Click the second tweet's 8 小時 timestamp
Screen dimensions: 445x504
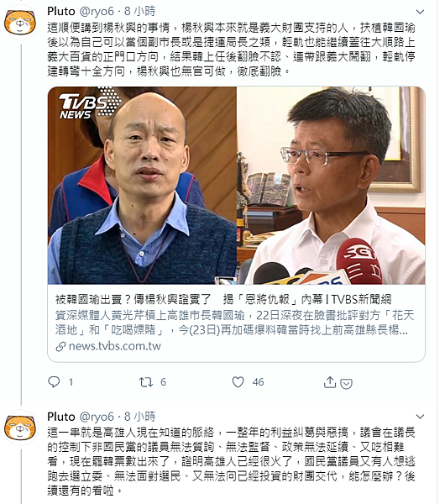(x=139, y=417)
